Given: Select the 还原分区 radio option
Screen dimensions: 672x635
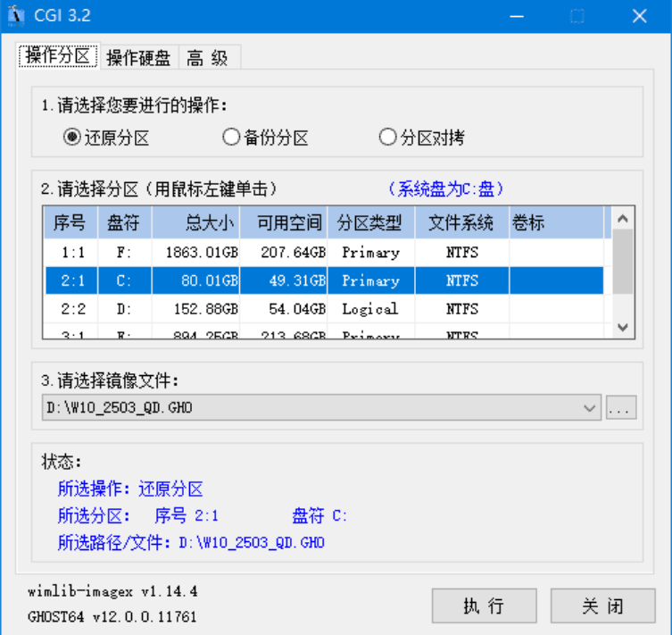Looking at the screenshot, I should [x=72, y=138].
